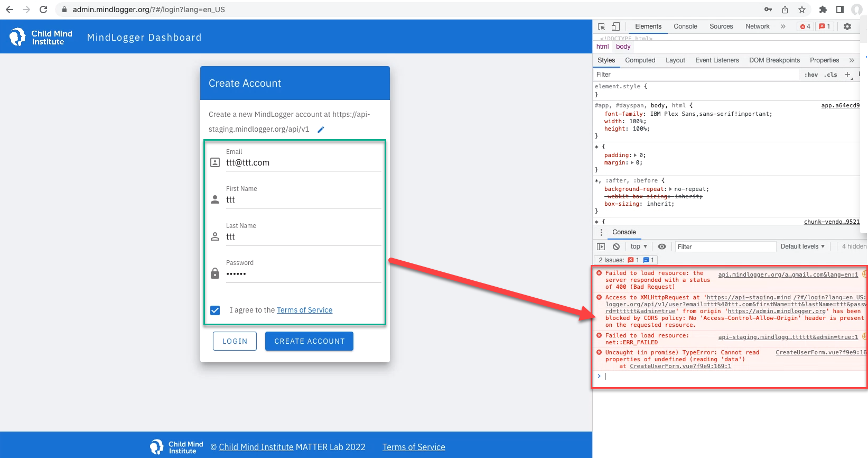Image resolution: width=868 pixels, height=458 pixels.
Task: Share this page icon in address bar
Action: pyautogui.click(x=785, y=10)
